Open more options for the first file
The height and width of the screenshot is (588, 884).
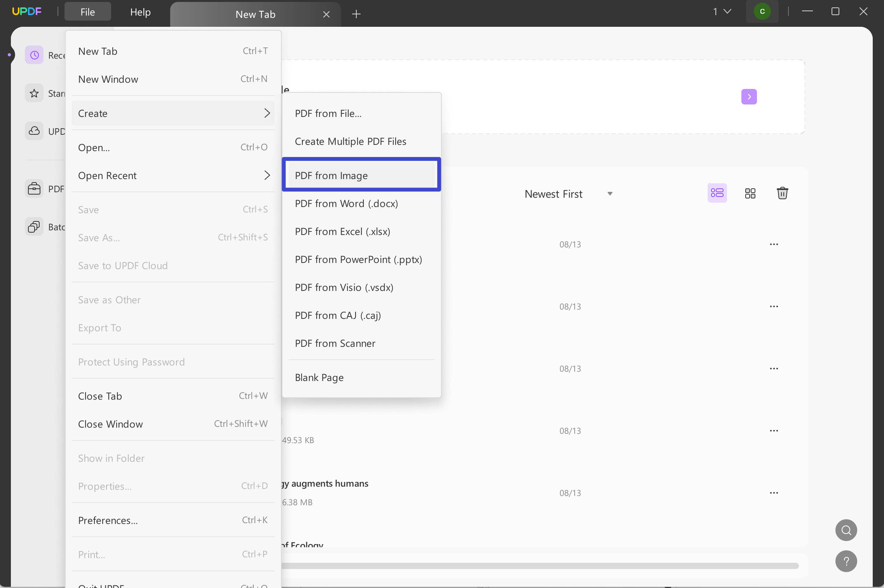[x=774, y=244]
